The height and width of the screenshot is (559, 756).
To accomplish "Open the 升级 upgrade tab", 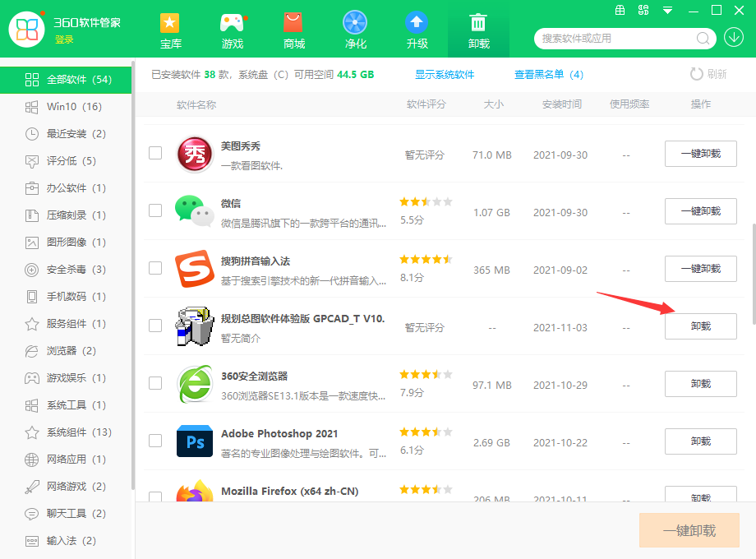I will tap(417, 31).
